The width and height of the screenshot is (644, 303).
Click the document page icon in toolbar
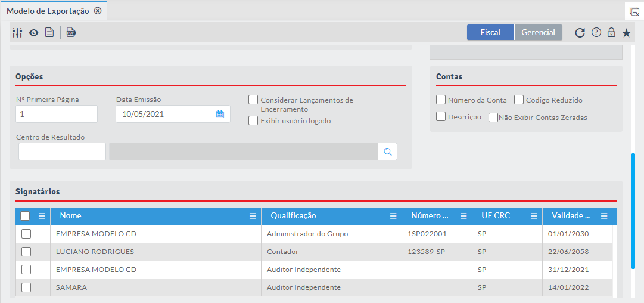(x=49, y=33)
